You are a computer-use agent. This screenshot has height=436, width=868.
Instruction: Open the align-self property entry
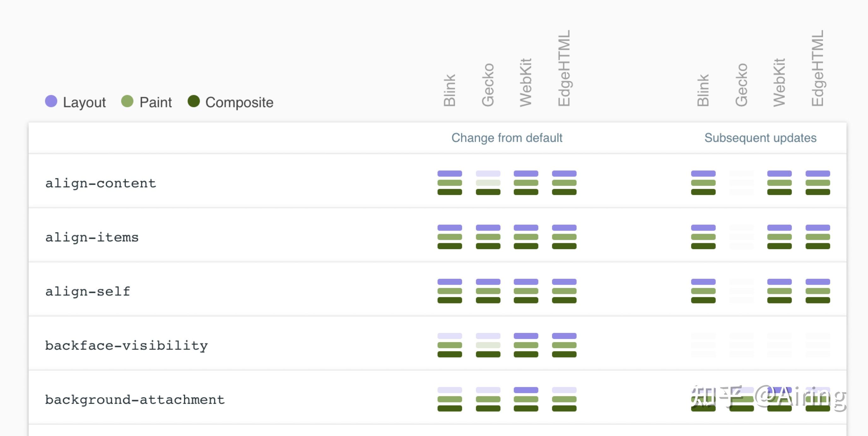[x=88, y=291]
